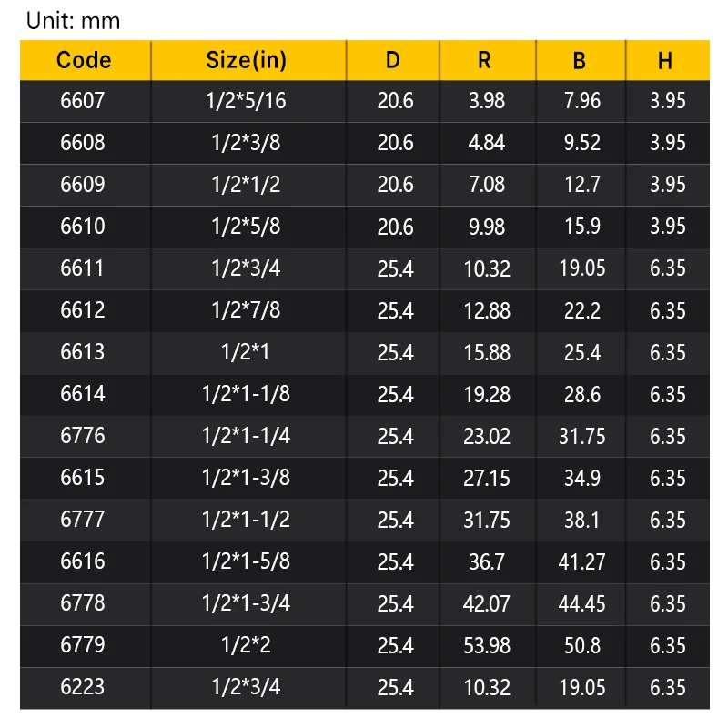
Task: Select R value 7.08
Action: click(488, 185)
